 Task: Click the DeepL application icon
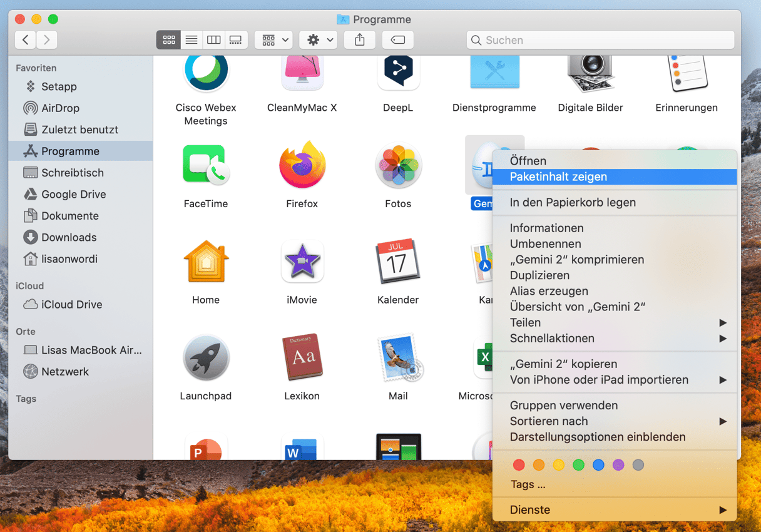point(398,71)
